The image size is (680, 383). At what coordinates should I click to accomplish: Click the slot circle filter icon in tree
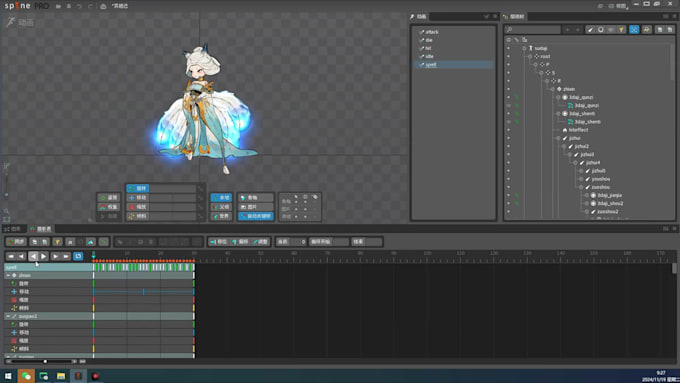coord(601,29)
